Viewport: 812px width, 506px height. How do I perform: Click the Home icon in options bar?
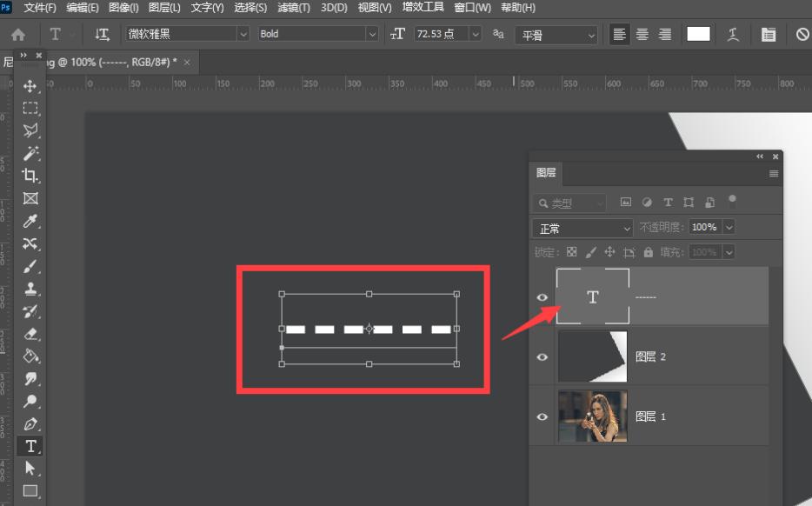tap(18, 35)
